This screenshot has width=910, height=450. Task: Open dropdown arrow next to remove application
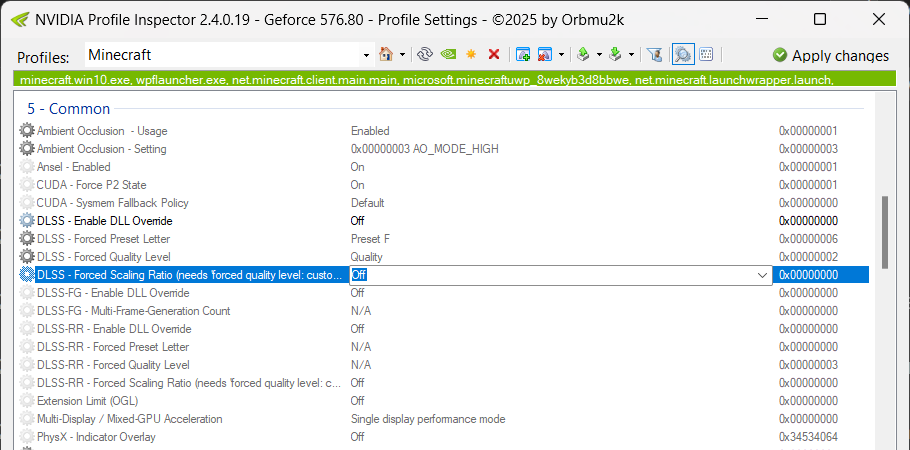click(x=561, y=55)
